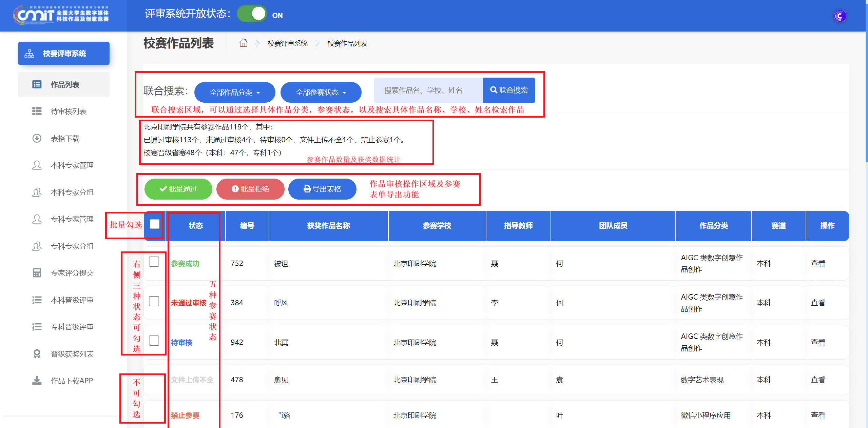Click the 作品列表 list icon in sidebar
Screen dimensions: 868x428
tap(37, 84)
